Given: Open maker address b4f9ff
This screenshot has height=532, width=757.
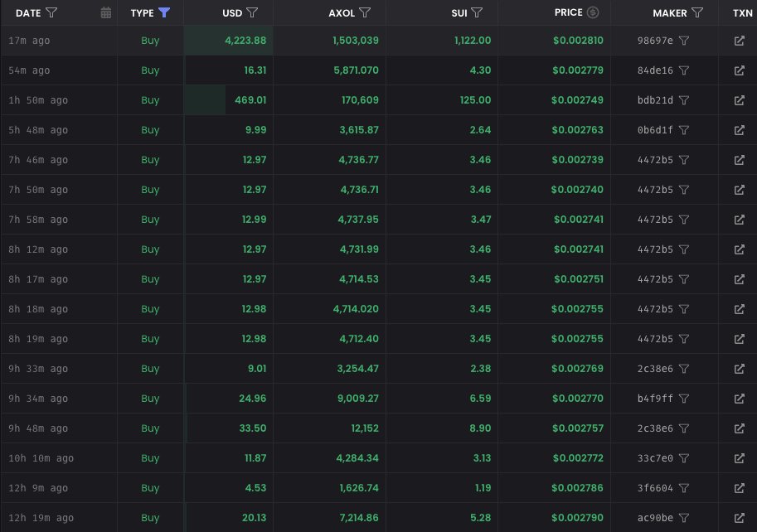Looking at the screenshot, I should click(655, 399).
